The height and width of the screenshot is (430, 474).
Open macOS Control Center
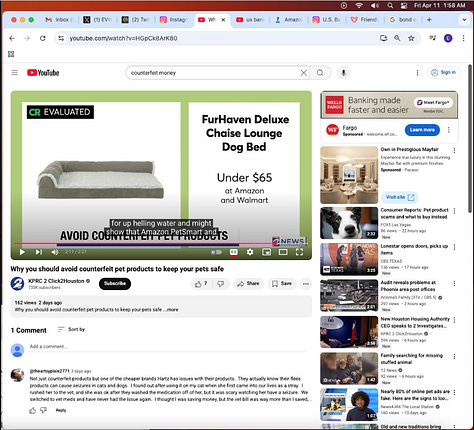[404, 5]
